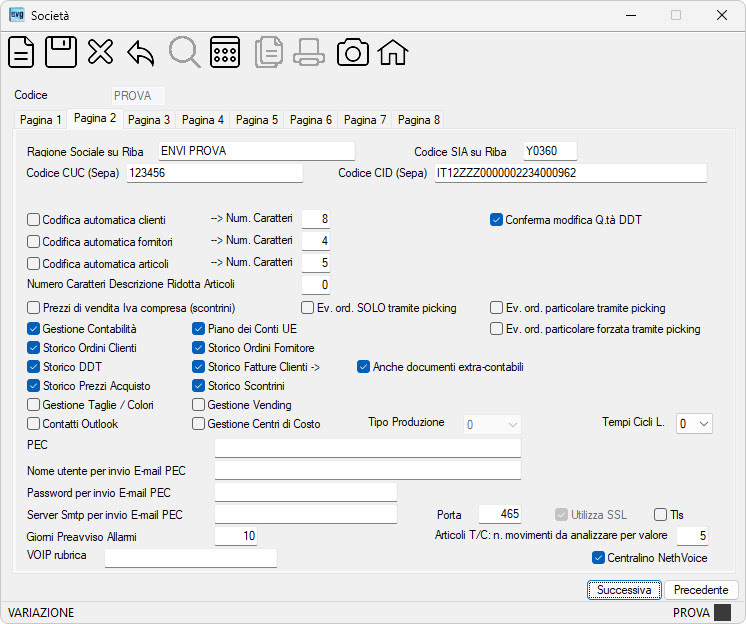
Task: Click the undo arrow toolbar icon
Action: pos(141,53)
